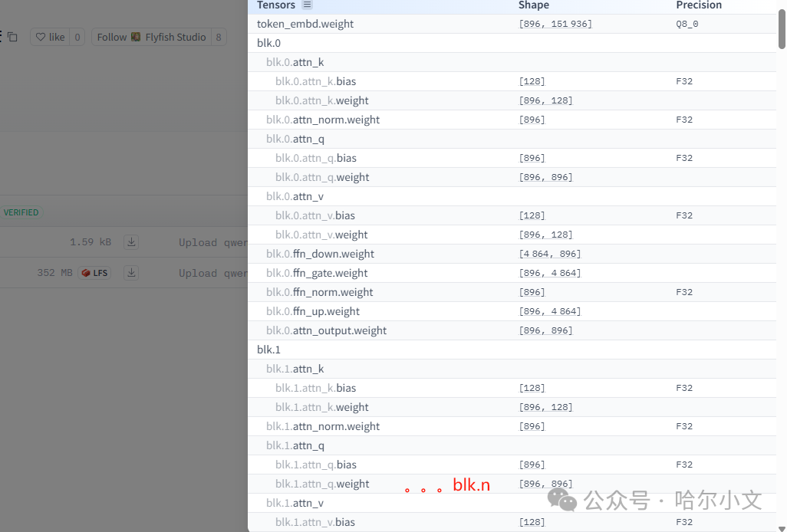Click shape [4 864, 896] of ffn_down
The image size is (787, 532).
pyautogui.click(x=549, y=255)
